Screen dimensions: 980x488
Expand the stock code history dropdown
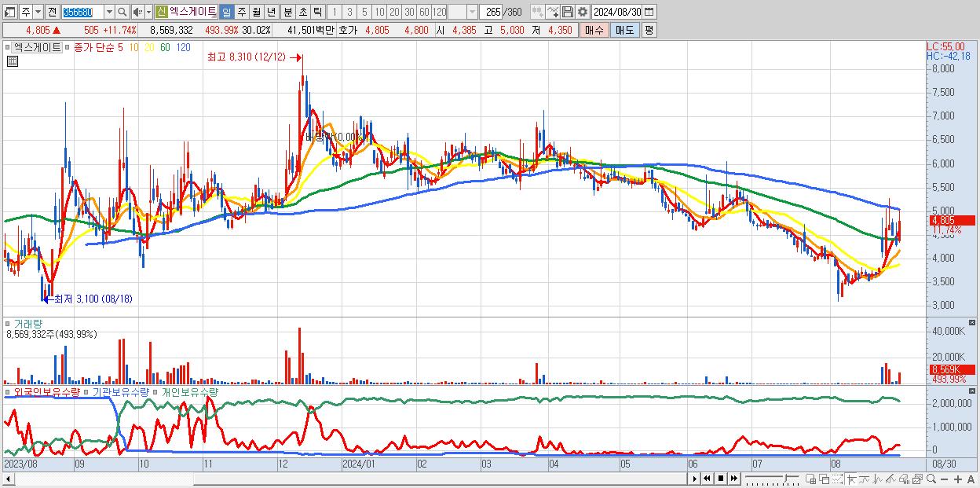tap(109, 12)
